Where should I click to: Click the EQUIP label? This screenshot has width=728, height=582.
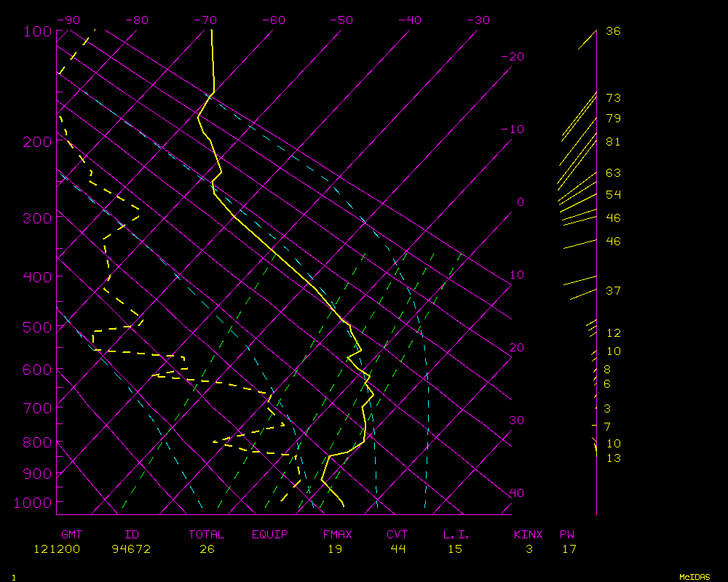click(270, 535)
